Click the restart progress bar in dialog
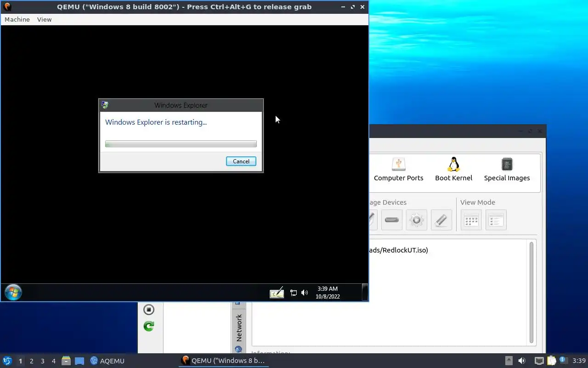Image resolution: width=588 pixels, height=368 pixels. pos(181,144)
